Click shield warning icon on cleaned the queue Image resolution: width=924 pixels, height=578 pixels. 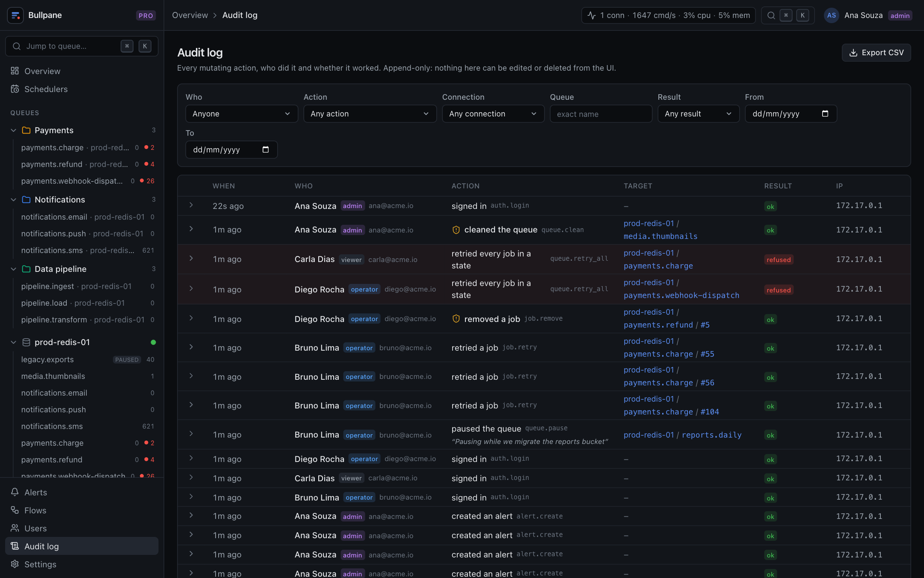(456, 230)
